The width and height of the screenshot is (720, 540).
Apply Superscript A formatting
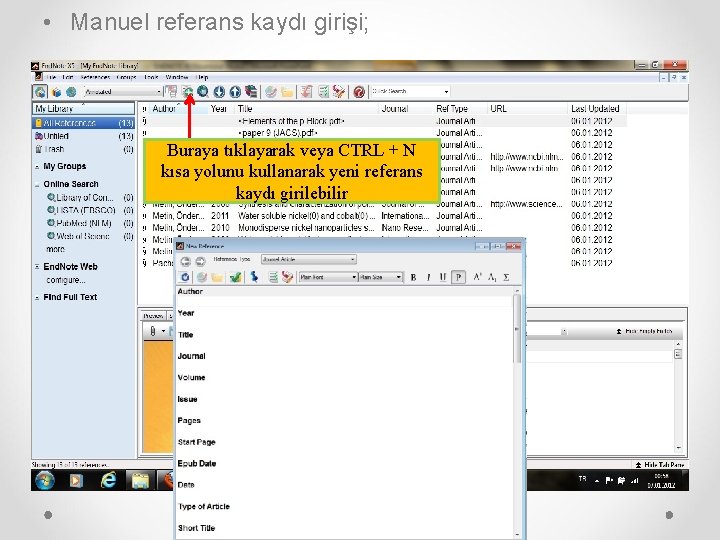[477, 277]
